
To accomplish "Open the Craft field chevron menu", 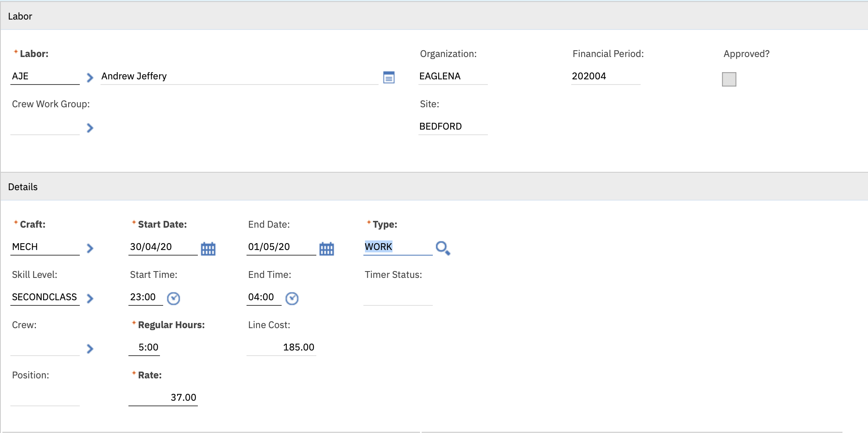I will pyautogui.click(x=90, y=248).
